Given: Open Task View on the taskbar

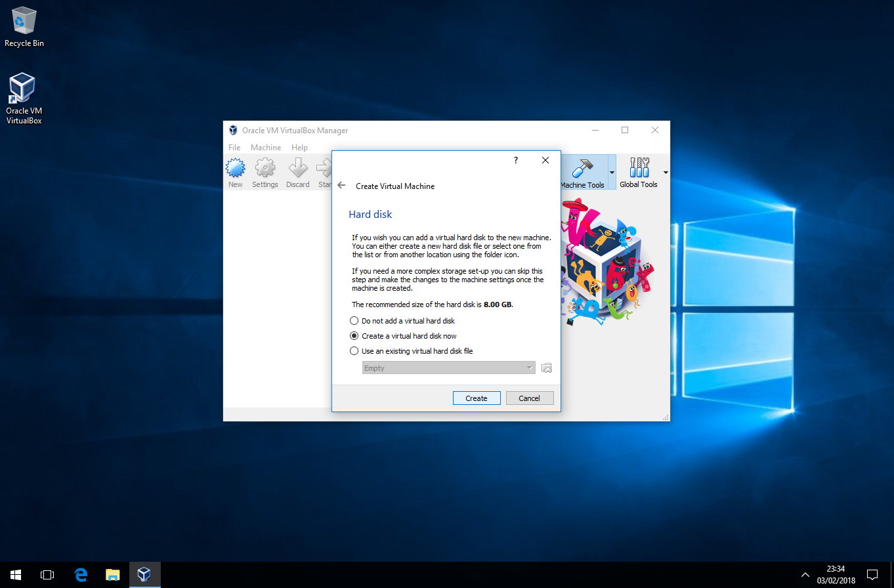Looking at the screenshot, I should 47,575.
